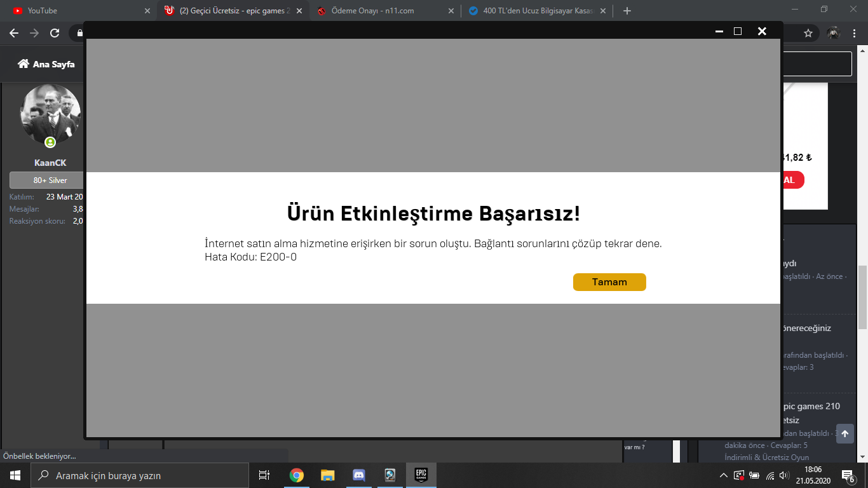Close the Geçici Ücretsiz epic games tab
The width and height of the screenshot is (868, 488).
tap(299, 11)
